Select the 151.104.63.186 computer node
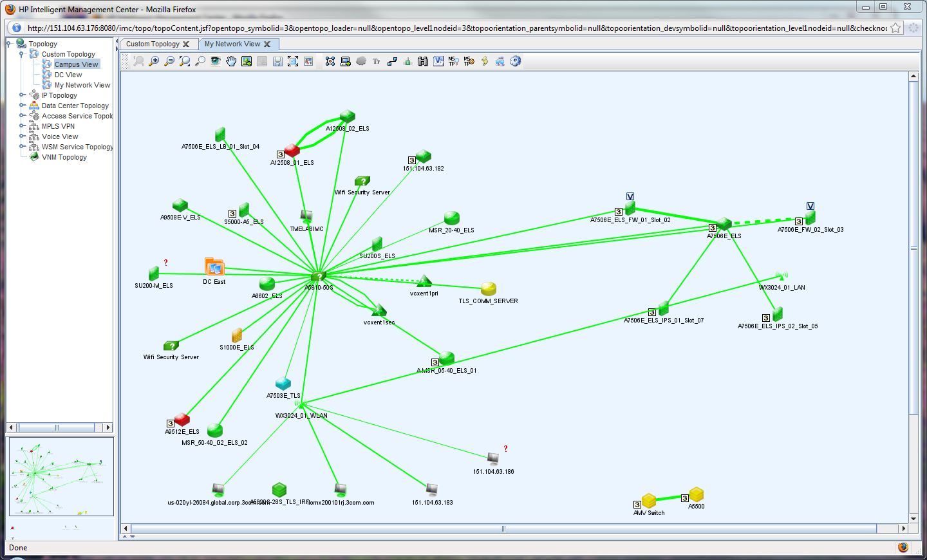This screenshot has height=560, width=927. coord(493,458)
